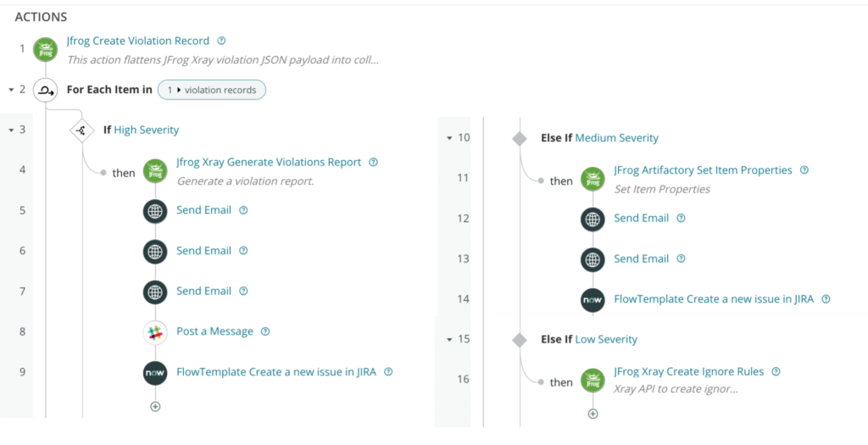Open the violation records data pill

(x=212, y=90)
